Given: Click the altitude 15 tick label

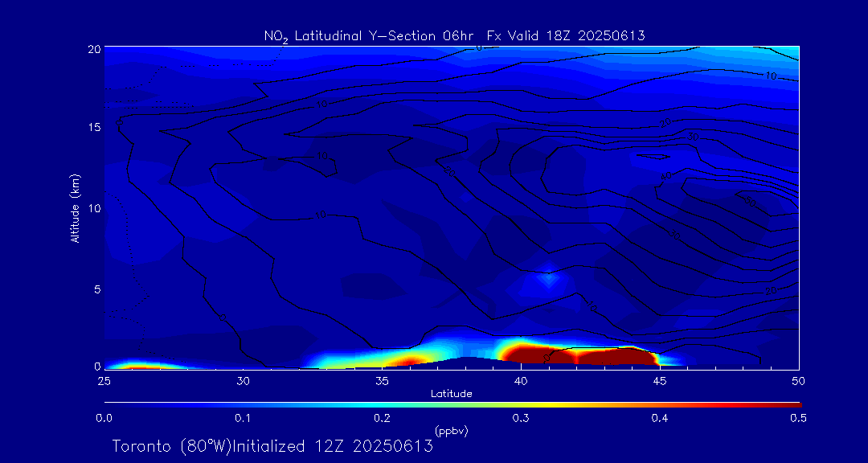Looking at the screenshot, I should tap(92, 128).
